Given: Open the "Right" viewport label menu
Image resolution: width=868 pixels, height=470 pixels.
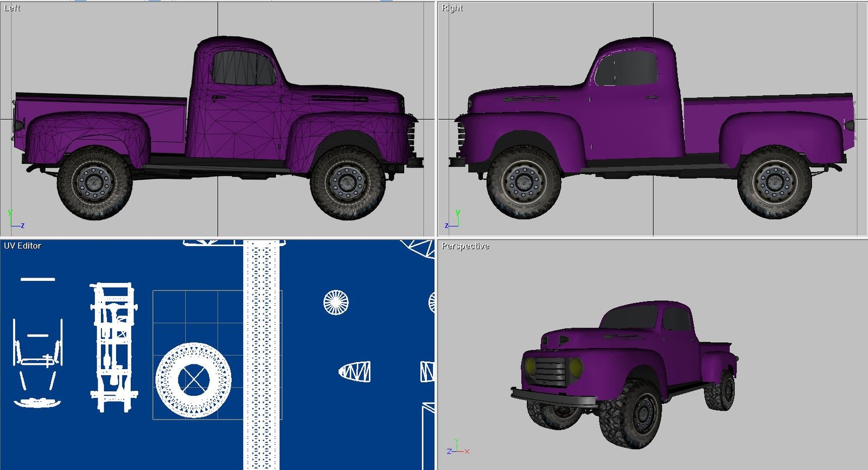Looking at the screenshot, I should click(x=452, y=8).
